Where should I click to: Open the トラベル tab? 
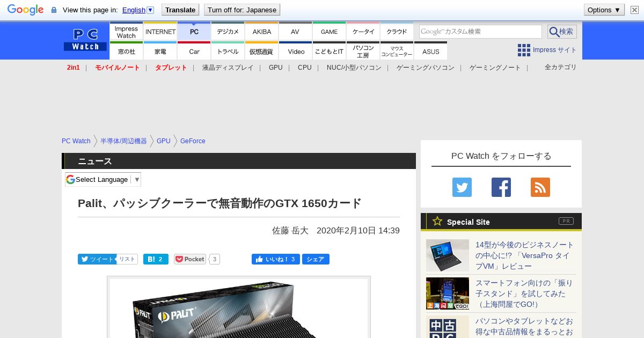pos(228,51)
